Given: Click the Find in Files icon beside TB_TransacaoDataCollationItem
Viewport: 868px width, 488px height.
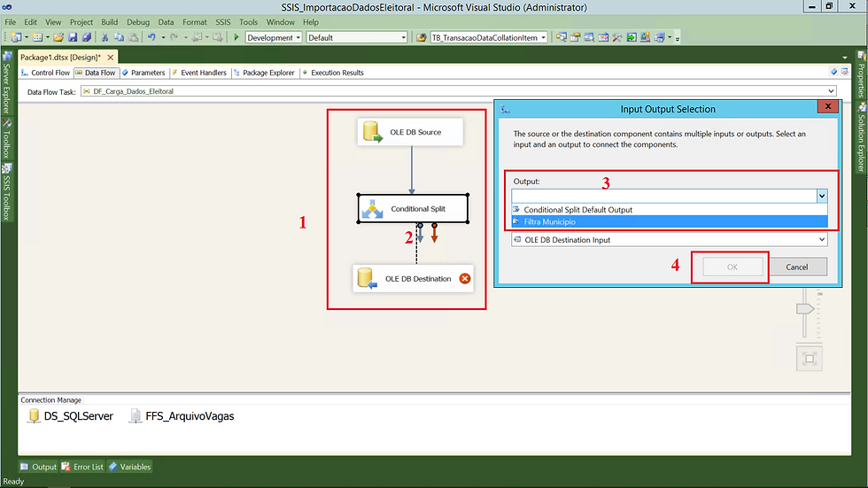Looking at the screenshot, I should pos(422,37).
